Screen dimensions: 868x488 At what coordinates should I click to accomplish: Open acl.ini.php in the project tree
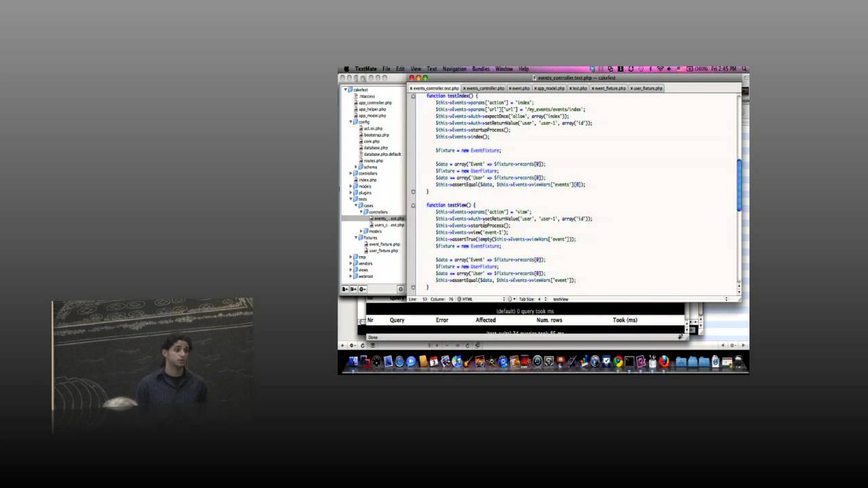pos(372,128)
